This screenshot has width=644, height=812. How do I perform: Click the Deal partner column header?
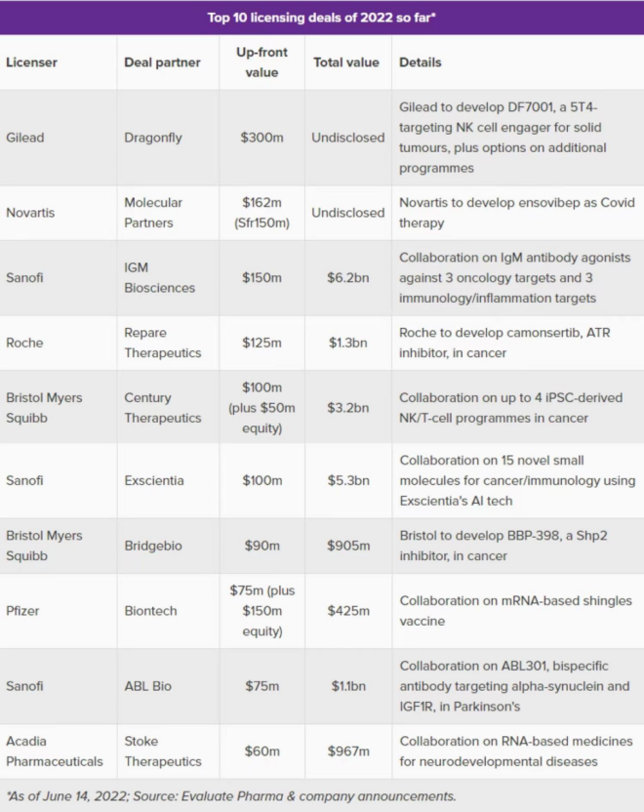pos(162,62)
